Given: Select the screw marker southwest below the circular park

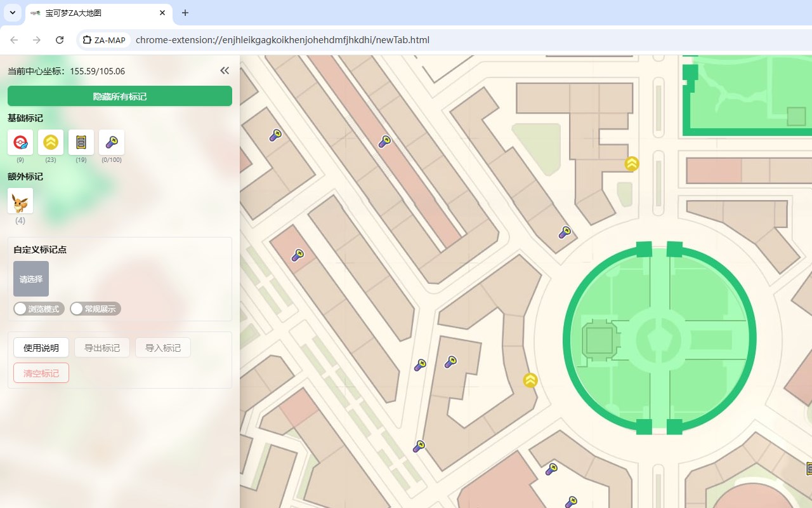Looking at the screenshot, I should click(x=551, y=469).
